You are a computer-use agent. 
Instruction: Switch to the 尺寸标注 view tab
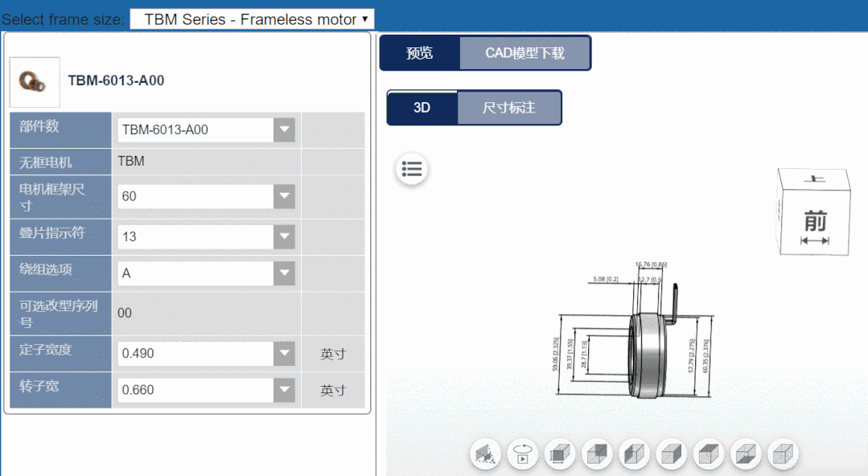508,108
